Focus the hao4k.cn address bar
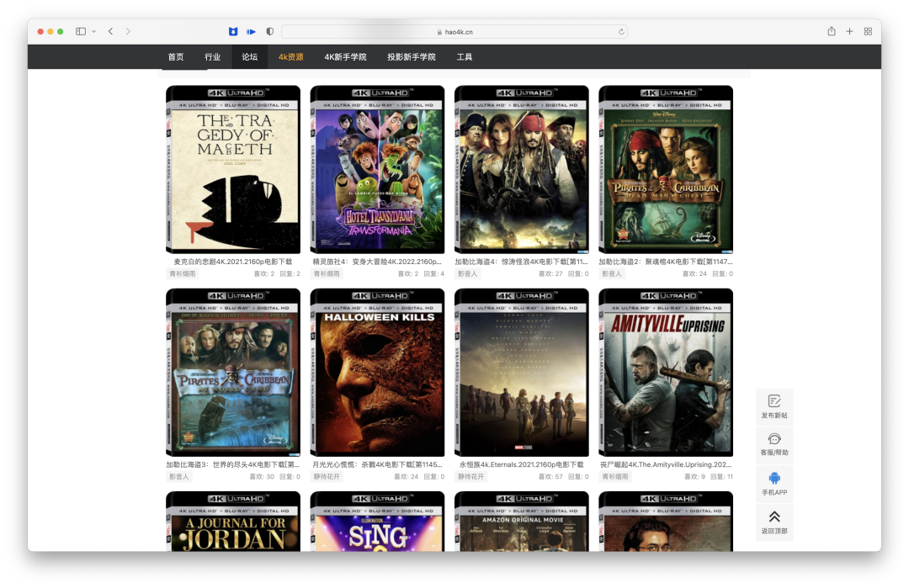Image resolution: width=909 pixels, height=588 pixels. coord(454,32)
